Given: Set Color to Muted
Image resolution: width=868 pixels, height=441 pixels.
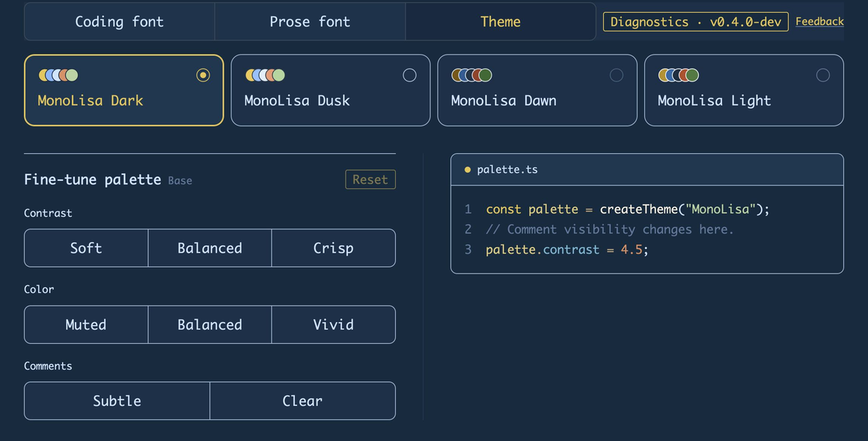Looking at the screenshot, I should (x=86, y=324).
